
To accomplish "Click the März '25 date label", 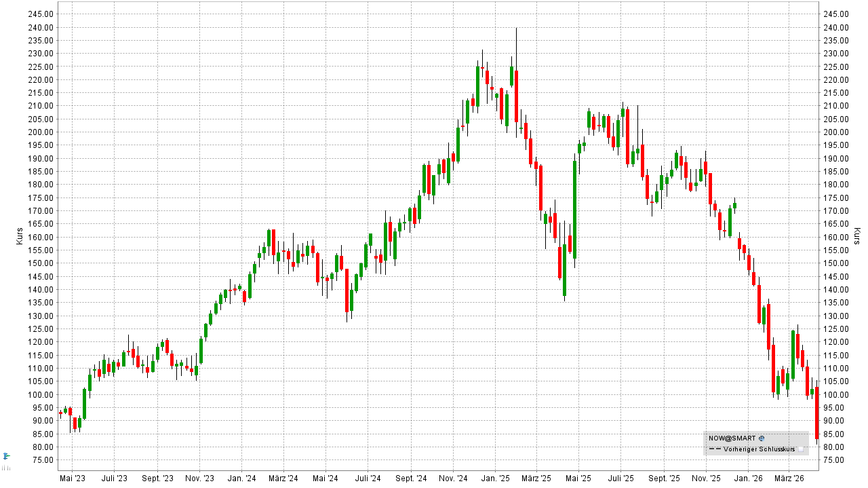I will (x=536, y=478).
